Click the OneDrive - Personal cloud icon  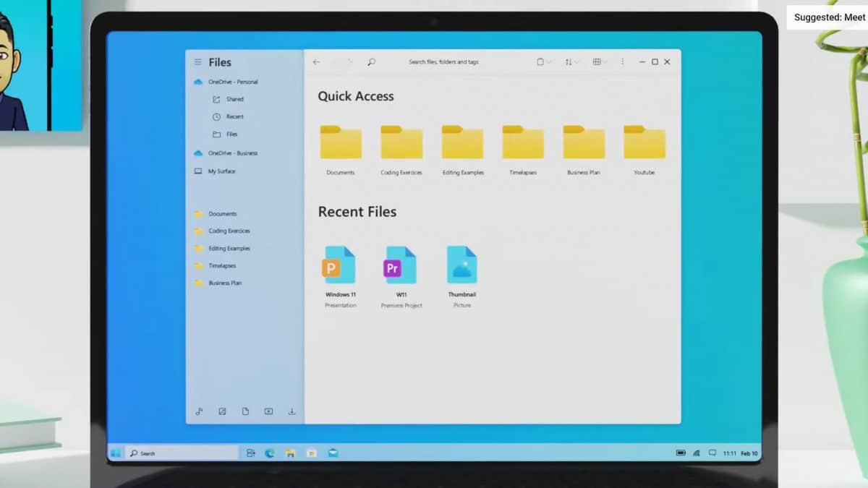(198, 82)
